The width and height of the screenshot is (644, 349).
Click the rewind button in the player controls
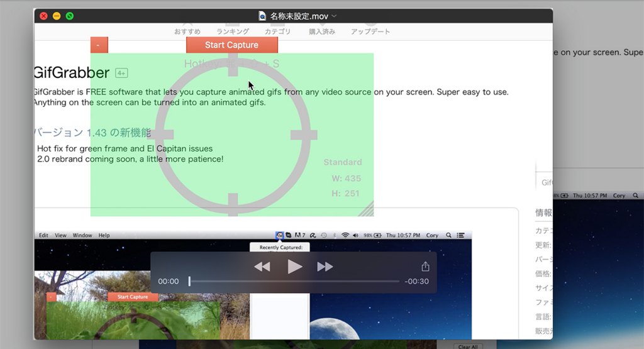tap(262, 267)
